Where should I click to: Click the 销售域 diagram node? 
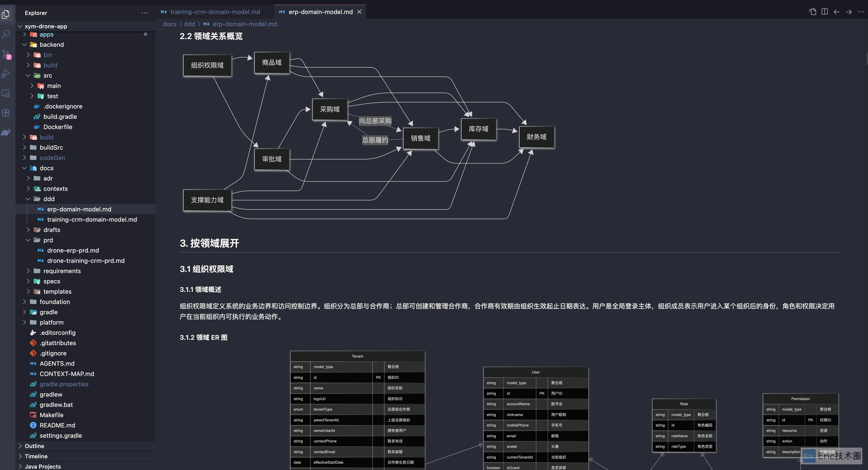(420, 138)
